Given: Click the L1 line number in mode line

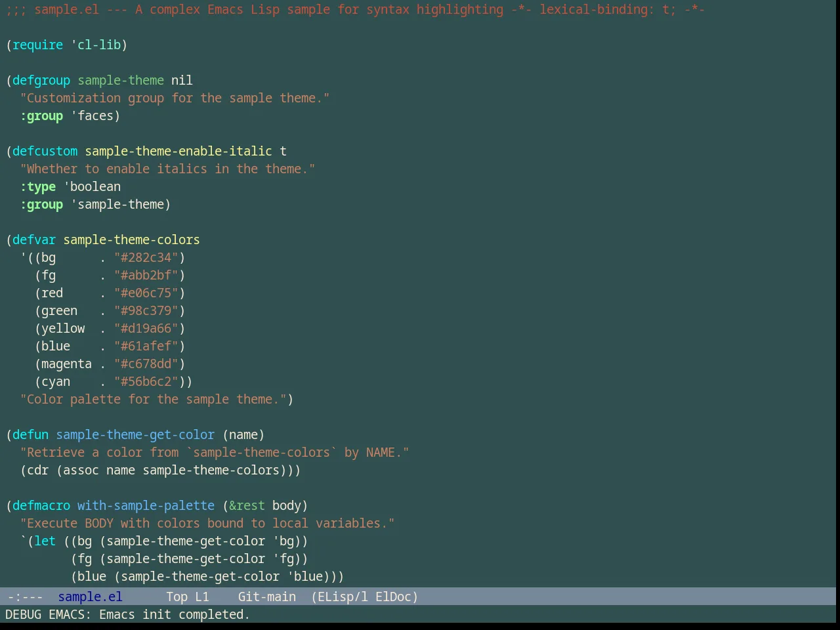Looking at the screenshot, I should (x=202, y=597).
